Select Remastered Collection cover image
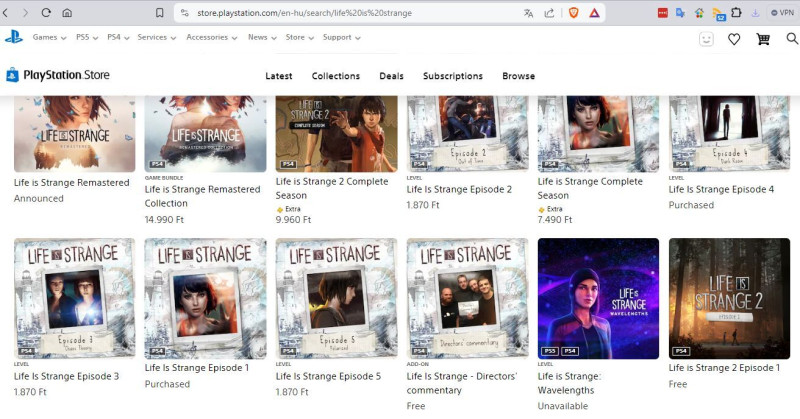Screen dimensions: 800x419 click(x=206, y=134)
